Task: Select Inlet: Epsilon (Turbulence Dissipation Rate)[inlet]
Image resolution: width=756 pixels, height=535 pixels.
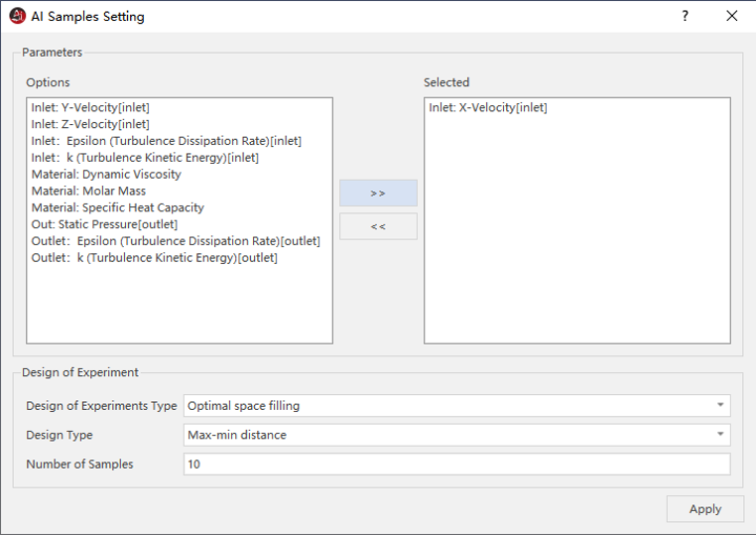Action: pyautogui.click(x=167, y=141)
